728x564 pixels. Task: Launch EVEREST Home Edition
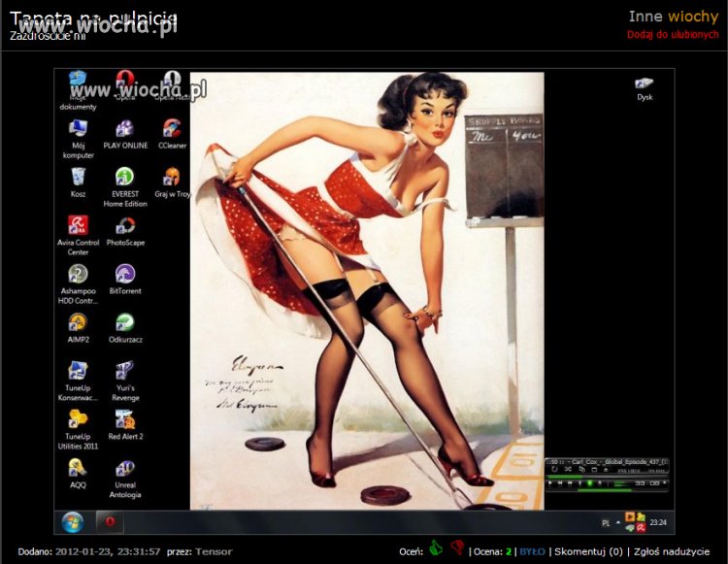125,187
